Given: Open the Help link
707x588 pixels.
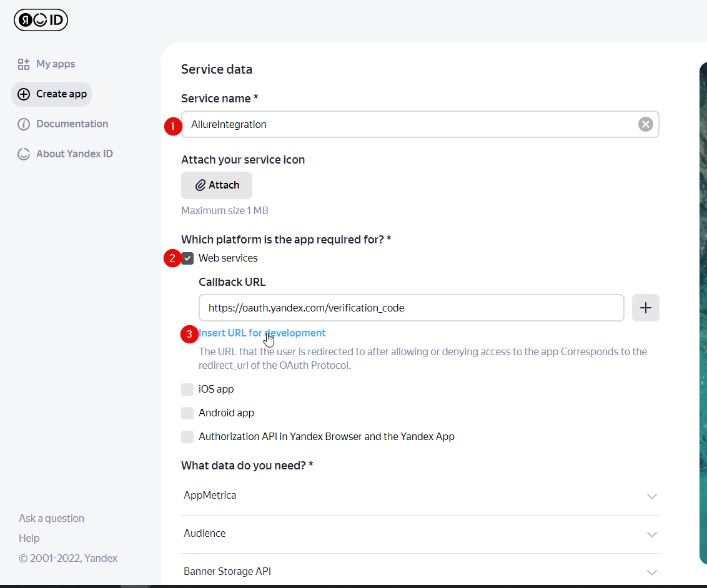Looking at the screenshot, I should [29, 537].
